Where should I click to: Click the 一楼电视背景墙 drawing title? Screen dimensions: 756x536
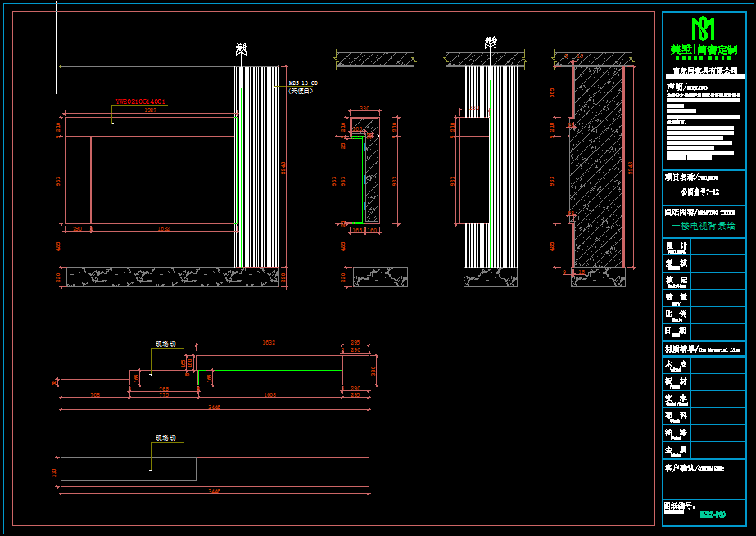pyautogui.click(x=703, y=226)
